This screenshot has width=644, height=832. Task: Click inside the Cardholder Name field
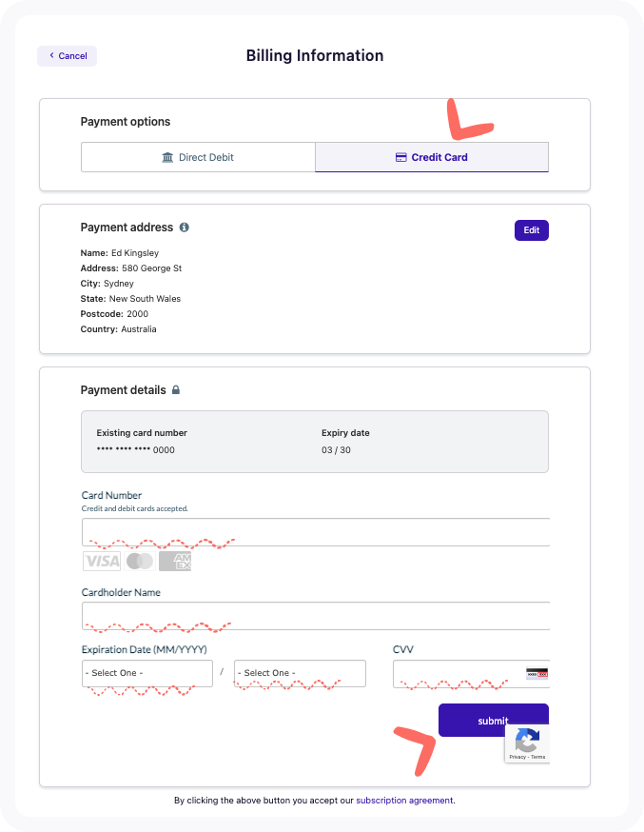coord(314,616)
